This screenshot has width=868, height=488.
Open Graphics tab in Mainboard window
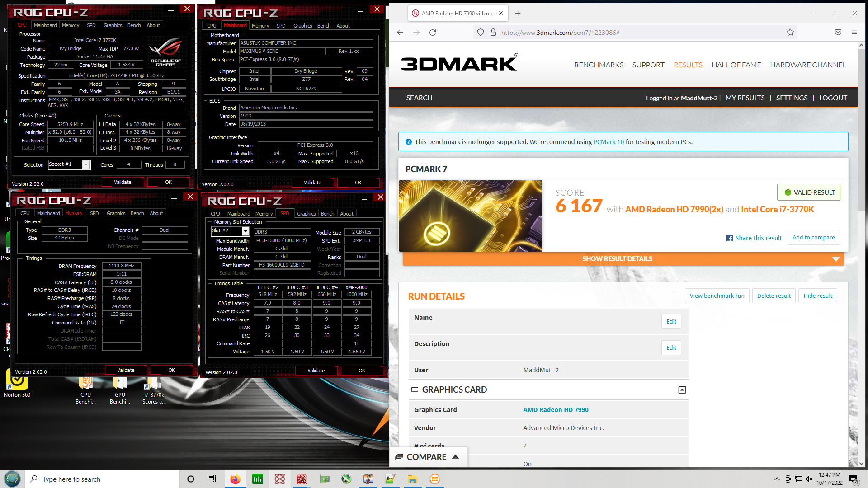302,26
